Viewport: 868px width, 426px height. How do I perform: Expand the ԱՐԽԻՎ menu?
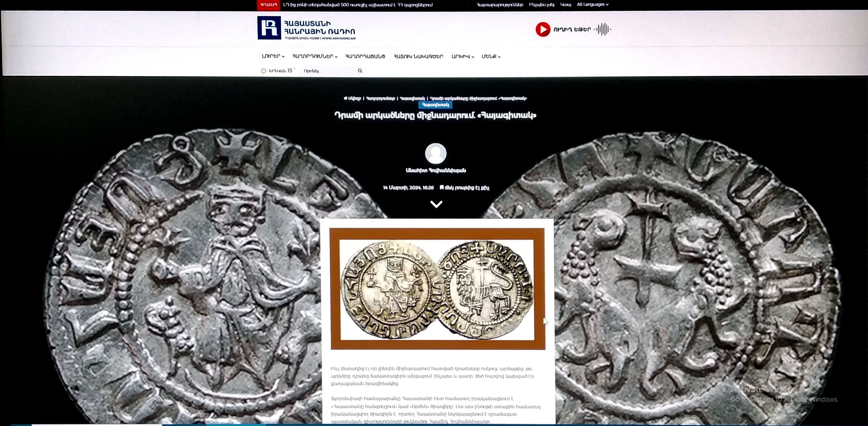pos(463,56)
